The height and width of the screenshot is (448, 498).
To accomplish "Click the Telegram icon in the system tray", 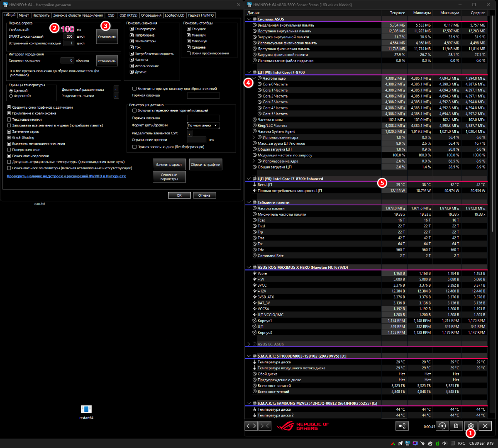I will tap(400, 443).
